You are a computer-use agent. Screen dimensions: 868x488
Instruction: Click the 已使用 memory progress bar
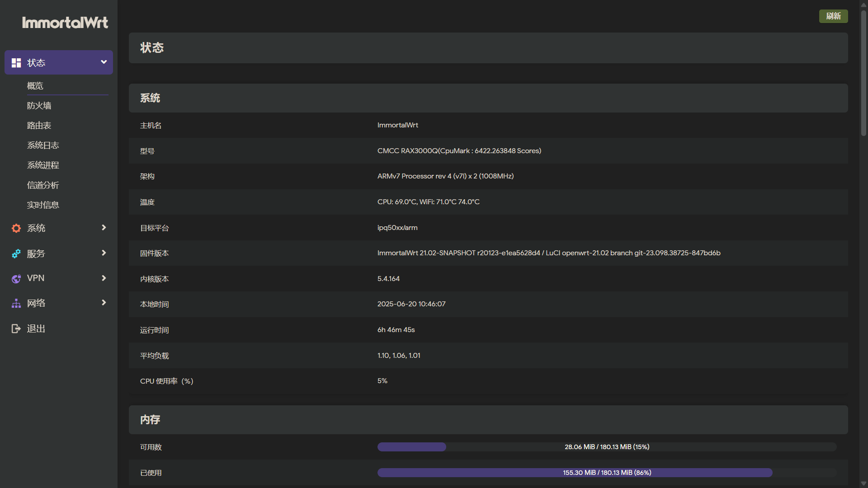click(x=607, y=473)
